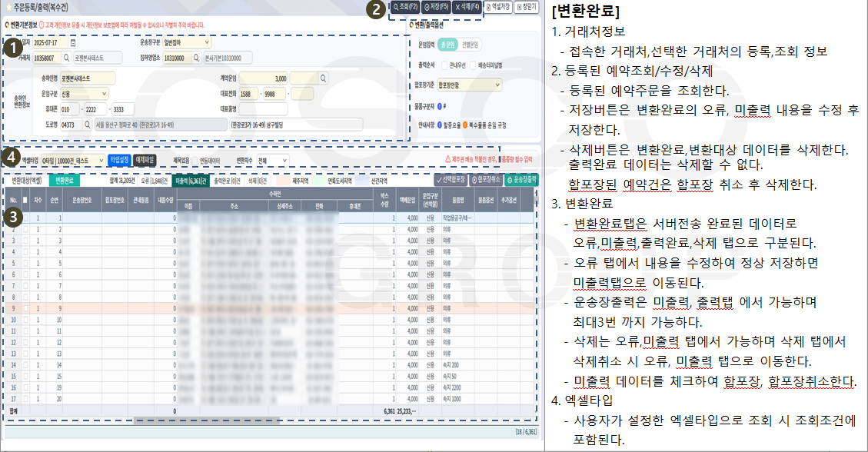Viewport: 868px width, 452px height.
Task: Check the 배송터미널별 checkbox
Action: pyautogui.click(x=473, y=65)
